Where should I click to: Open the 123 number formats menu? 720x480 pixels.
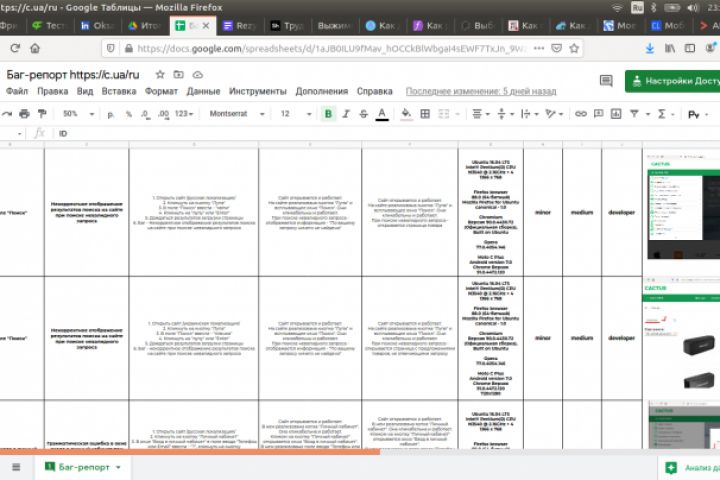click(x=184, y=113)
